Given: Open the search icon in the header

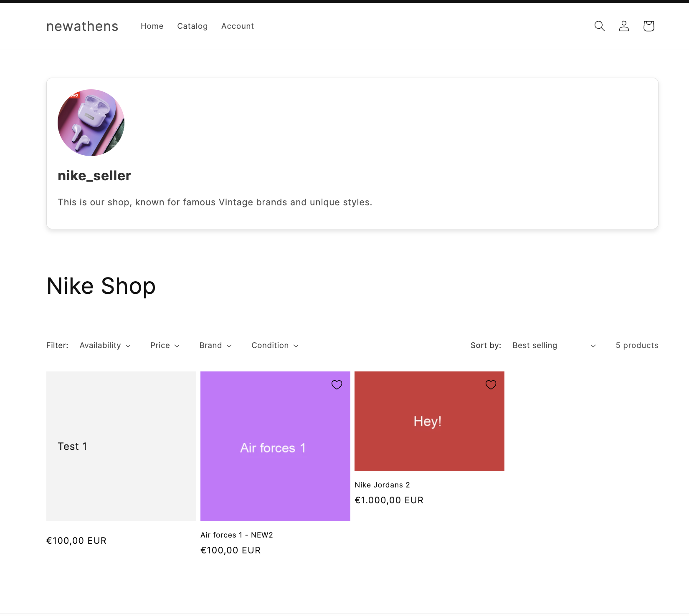Looking at the screenshot, I should click(x=599, y=26).
